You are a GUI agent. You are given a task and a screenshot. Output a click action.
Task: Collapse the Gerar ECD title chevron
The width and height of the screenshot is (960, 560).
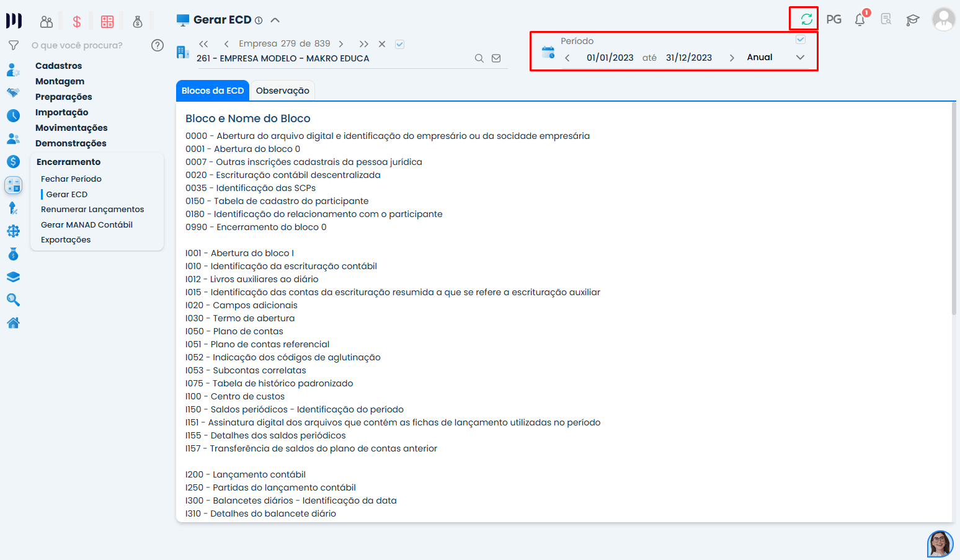[x=275, y=20]
